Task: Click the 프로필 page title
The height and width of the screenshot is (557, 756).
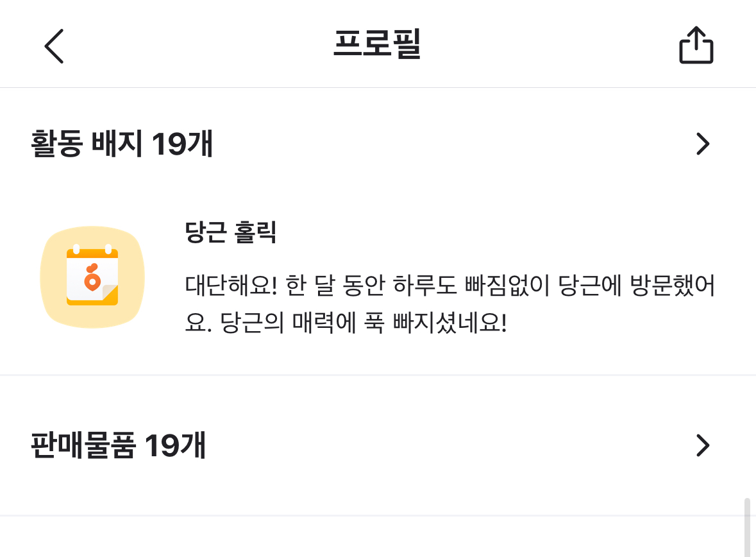Action: (377, 45)
